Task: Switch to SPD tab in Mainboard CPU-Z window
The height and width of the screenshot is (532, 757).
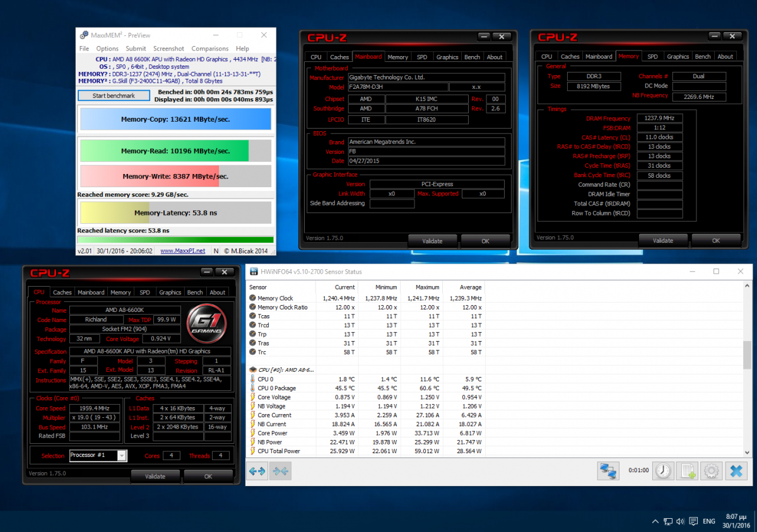Action: [x=421, y=57]
